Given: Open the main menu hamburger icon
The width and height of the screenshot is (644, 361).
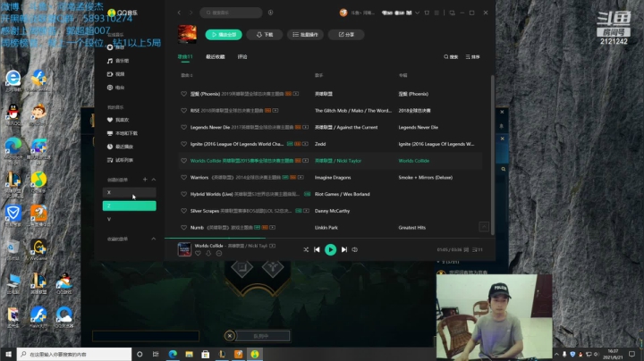Looking at the screenshot, I should [x=436, y=13].
